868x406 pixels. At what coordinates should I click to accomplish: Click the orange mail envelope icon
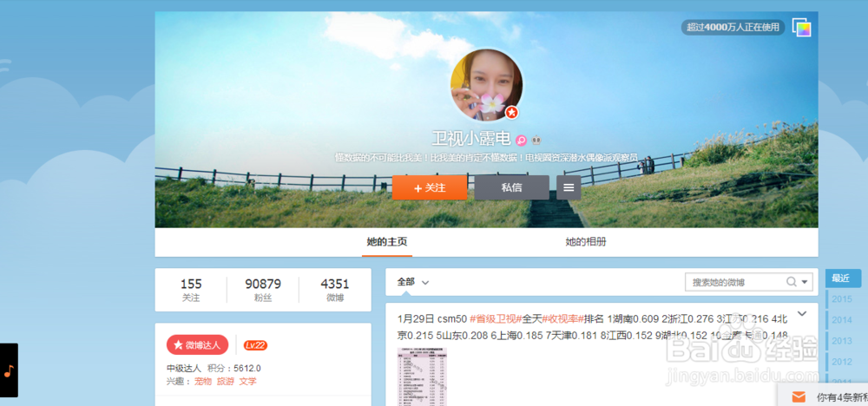point(799,396)
